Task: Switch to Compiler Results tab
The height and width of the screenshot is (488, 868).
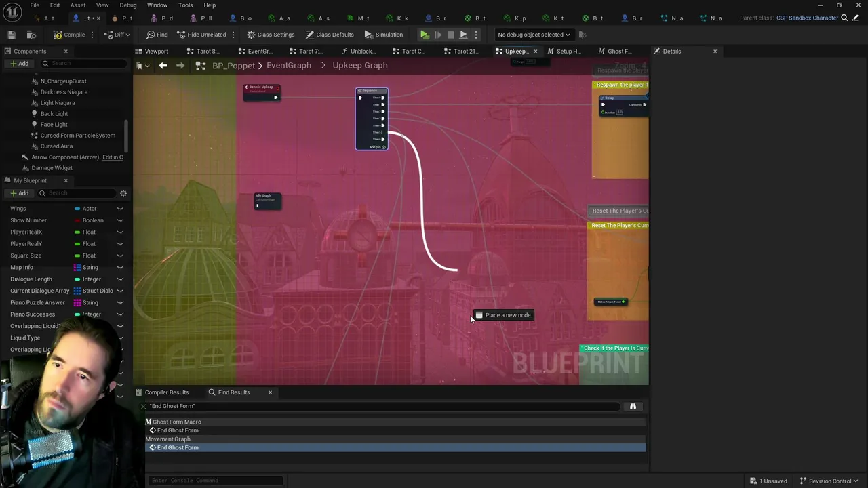Action: (167, 392)
